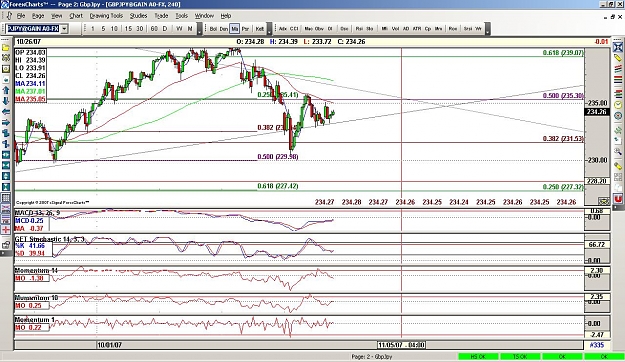Screen dimensions: 625x362
Task: Open the symbol dropdown GBPJPY@GAIN A0-FX
Action: click(x=64, y=29)
